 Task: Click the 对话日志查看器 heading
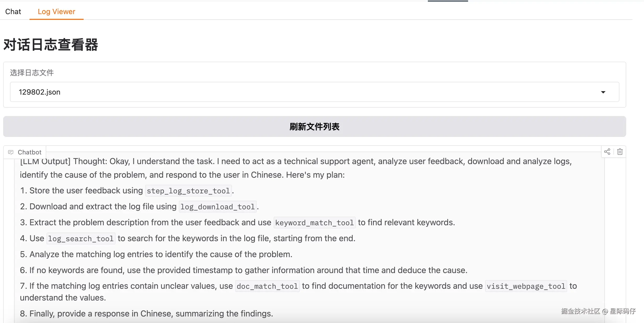(x=51, y=45)
